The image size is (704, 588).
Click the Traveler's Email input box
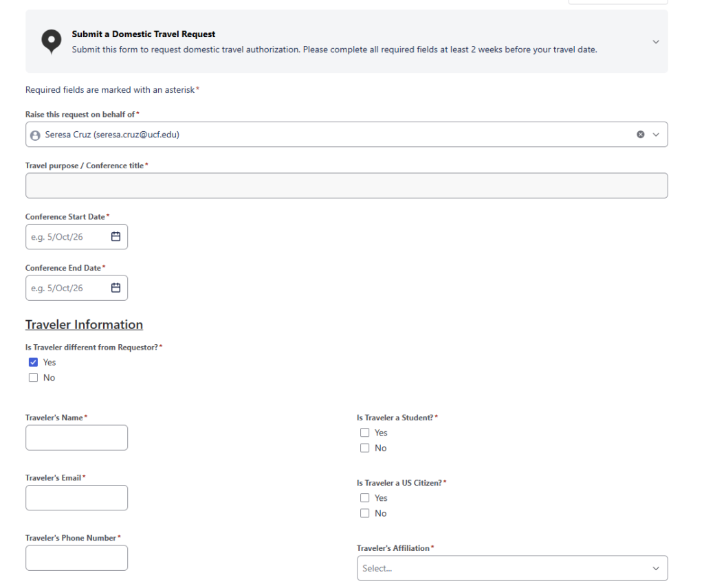pyautogui.click(x=76, y=498)
